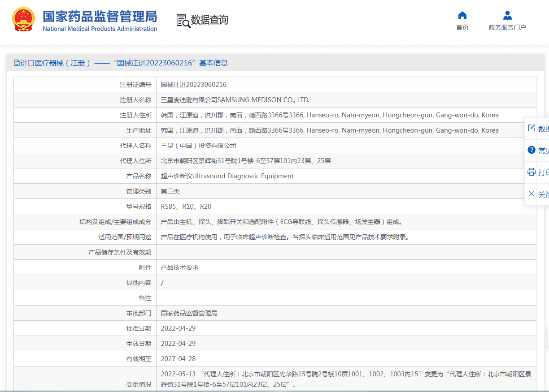Click the 批准日期 label
The width and height of the screenshot is (549, 392).
click(139, 328)
